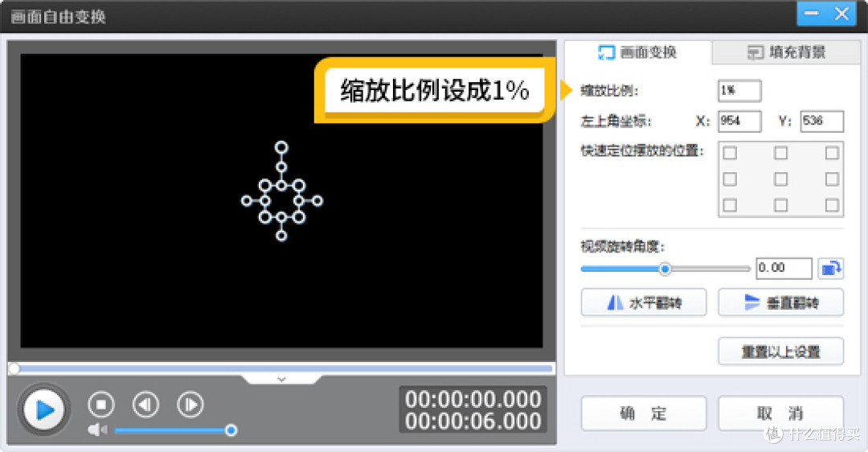This screenshot has height=452, width=868.
Task: Click the video object in preview
Action: (282, 191)
